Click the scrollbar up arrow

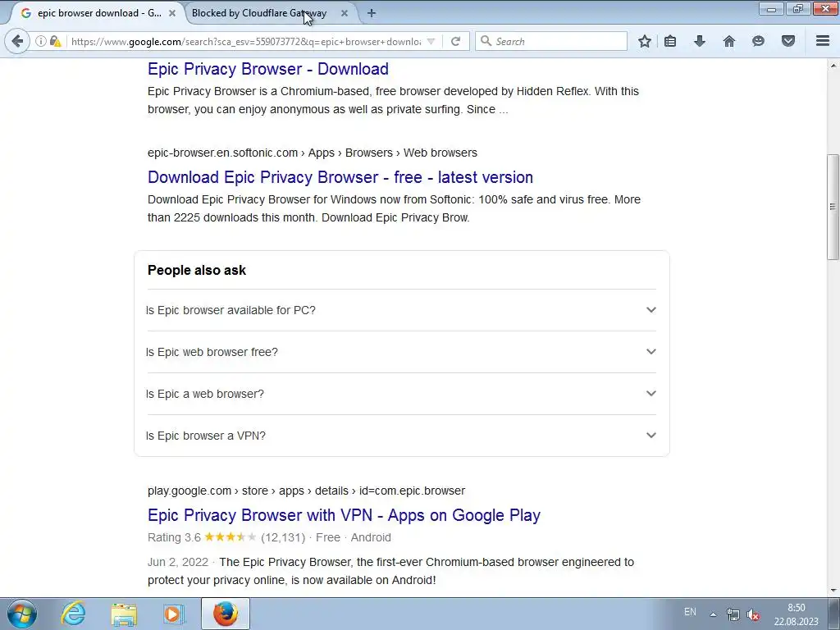[833, 66]
